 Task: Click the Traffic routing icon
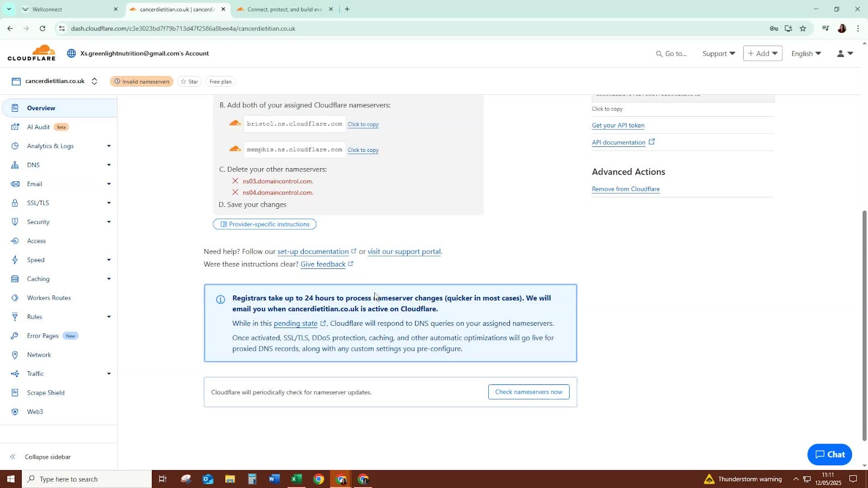point(15,374)
